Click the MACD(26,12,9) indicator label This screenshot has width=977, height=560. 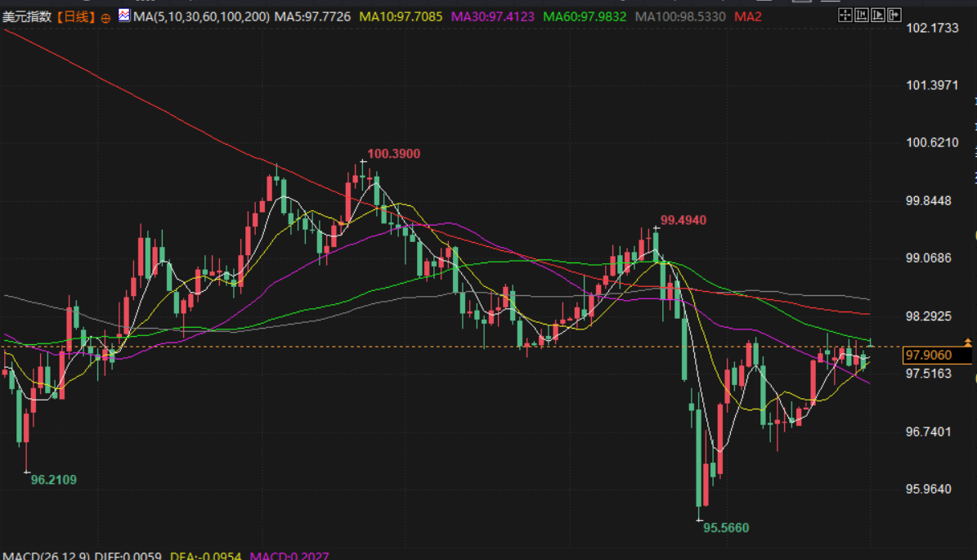click(x=46, y=556)
